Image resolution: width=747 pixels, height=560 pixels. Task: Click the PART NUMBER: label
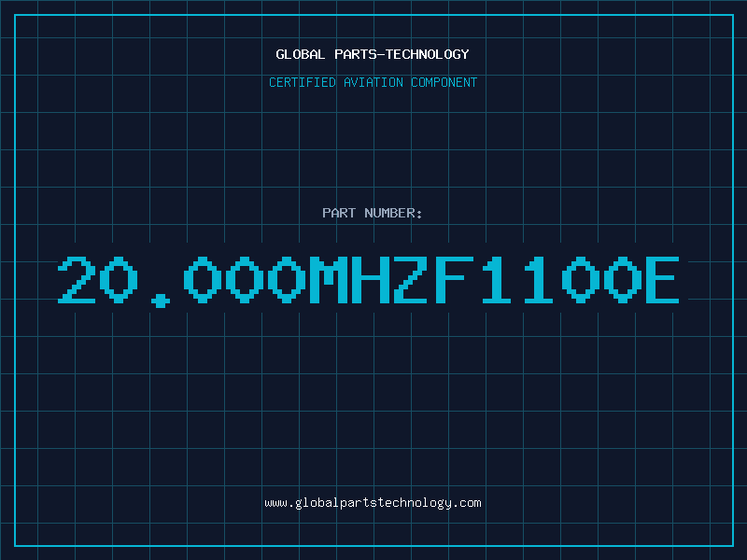coord(373,213)
